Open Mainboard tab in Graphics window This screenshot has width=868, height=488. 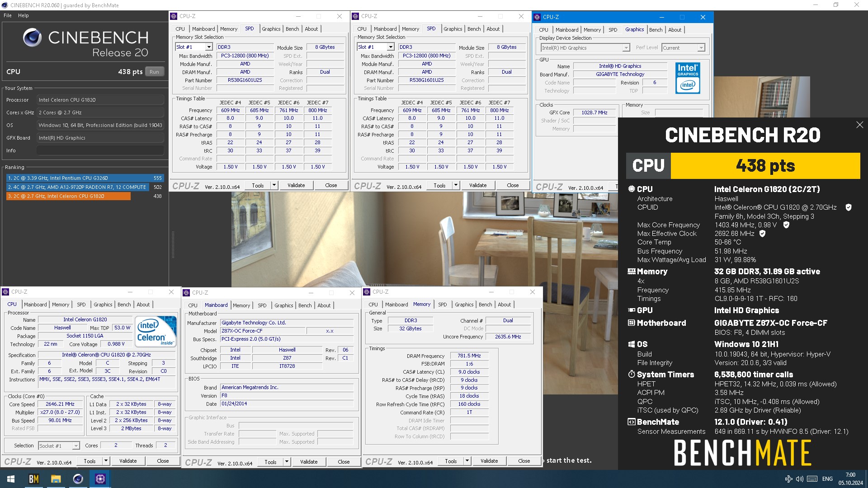[567, 30]
